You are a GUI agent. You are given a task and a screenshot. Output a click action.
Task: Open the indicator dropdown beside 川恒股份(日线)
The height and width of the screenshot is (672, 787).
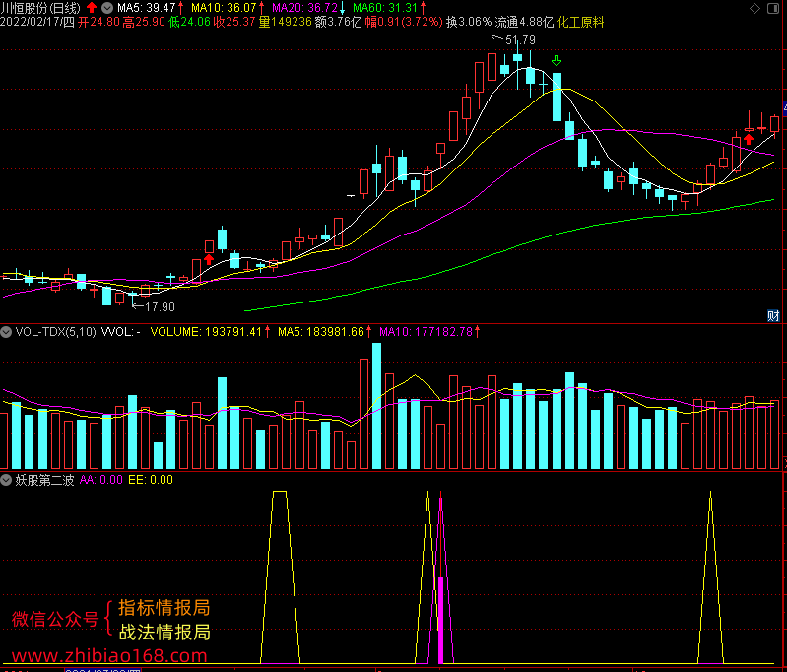click(x=107, y=8)
